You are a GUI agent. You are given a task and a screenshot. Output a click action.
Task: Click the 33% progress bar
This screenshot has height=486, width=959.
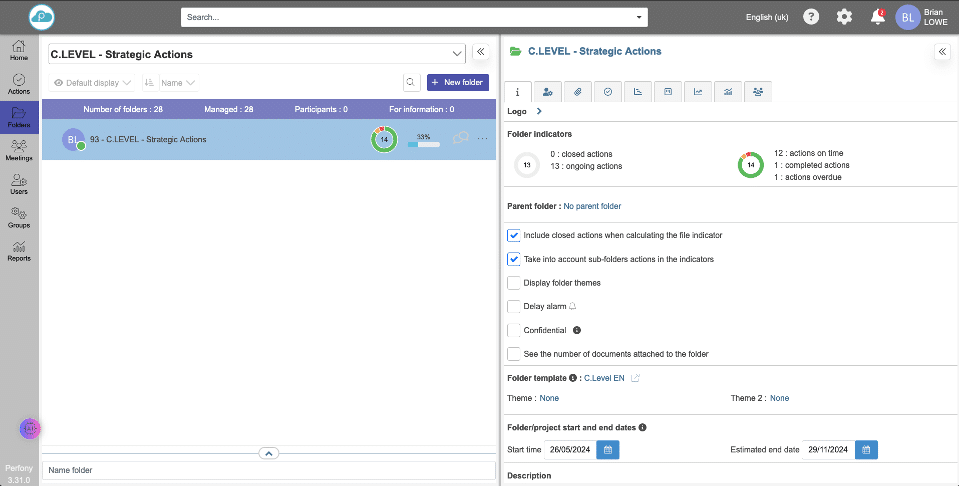coord(423,145)
